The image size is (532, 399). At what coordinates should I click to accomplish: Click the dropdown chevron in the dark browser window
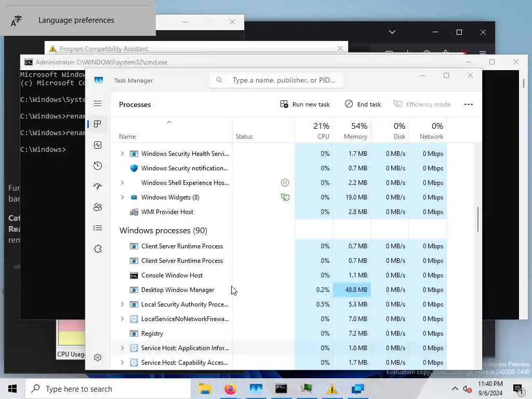click(392, 32)
